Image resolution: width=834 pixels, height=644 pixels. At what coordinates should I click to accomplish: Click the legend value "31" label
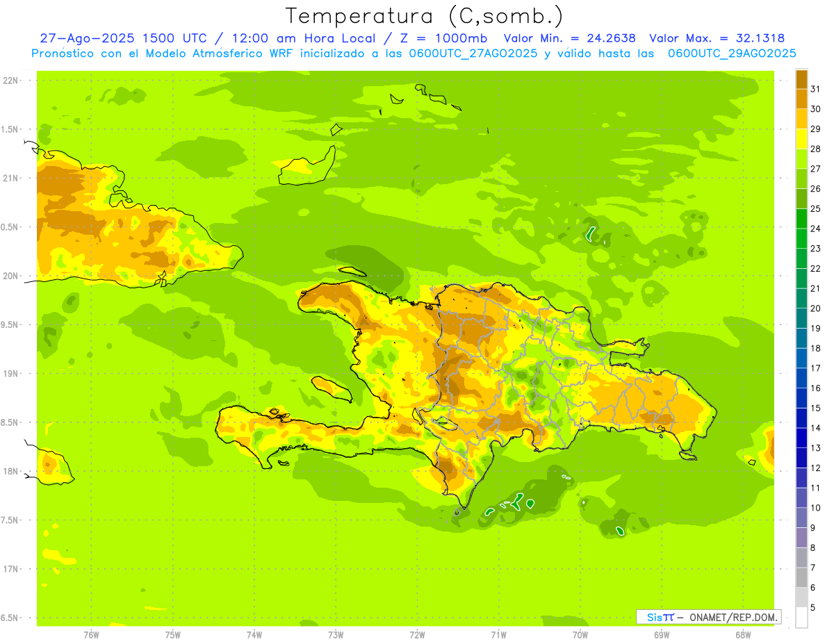coord(816,89)
